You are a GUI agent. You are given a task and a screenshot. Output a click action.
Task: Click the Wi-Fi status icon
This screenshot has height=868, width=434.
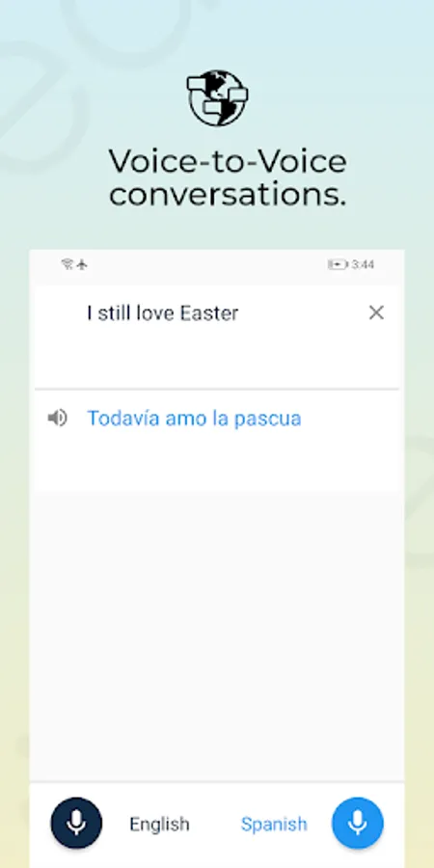pos(68,264)
